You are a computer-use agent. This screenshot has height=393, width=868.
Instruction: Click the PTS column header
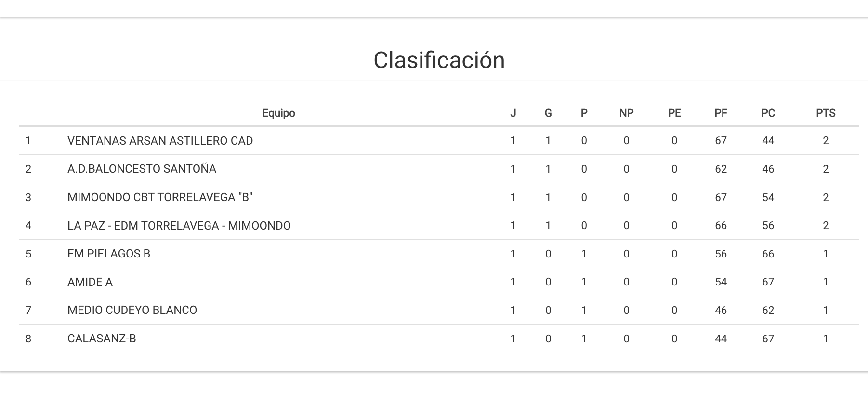click(x=825, y=113)
